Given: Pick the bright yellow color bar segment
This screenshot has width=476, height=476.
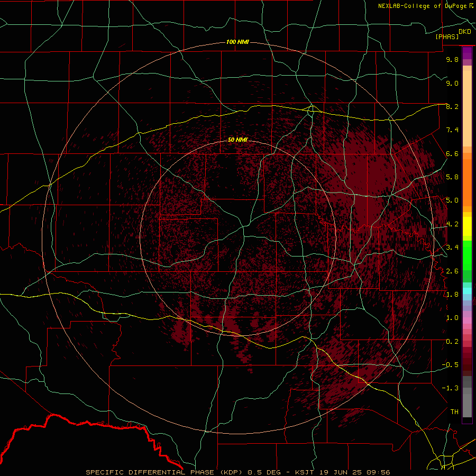Looking at the screenshot, I should [467, 226].
